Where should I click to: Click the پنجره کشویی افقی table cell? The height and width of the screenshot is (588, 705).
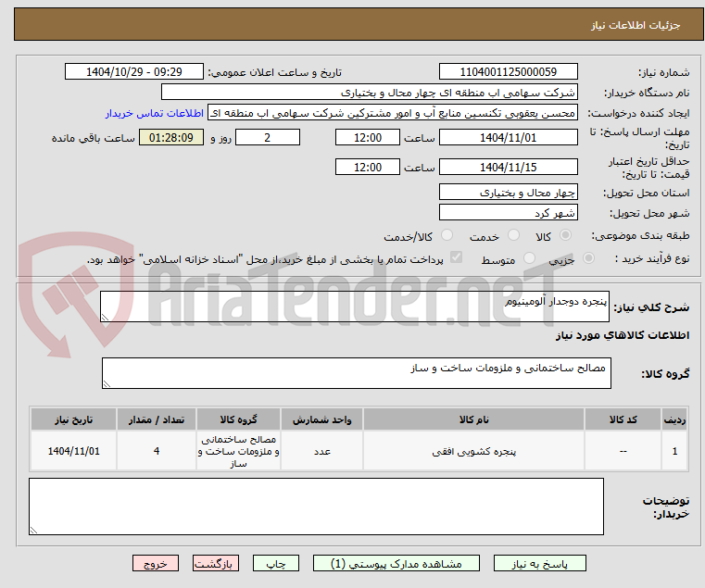coord(474,451)
